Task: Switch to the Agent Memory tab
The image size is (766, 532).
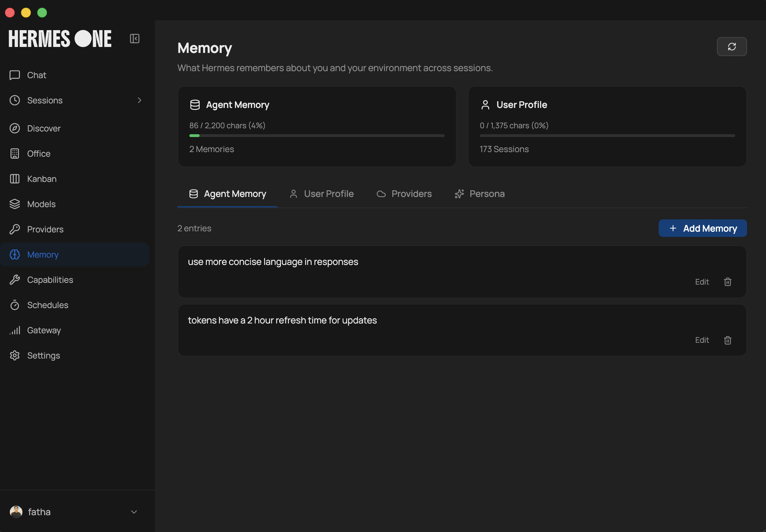Action: click(x=228, y=194)
